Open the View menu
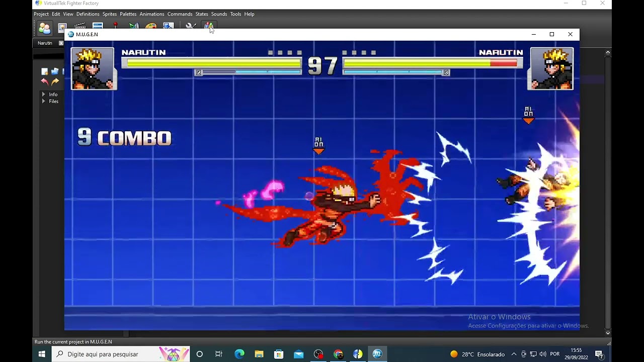The image size is (644, 362). tap(68, 14)
